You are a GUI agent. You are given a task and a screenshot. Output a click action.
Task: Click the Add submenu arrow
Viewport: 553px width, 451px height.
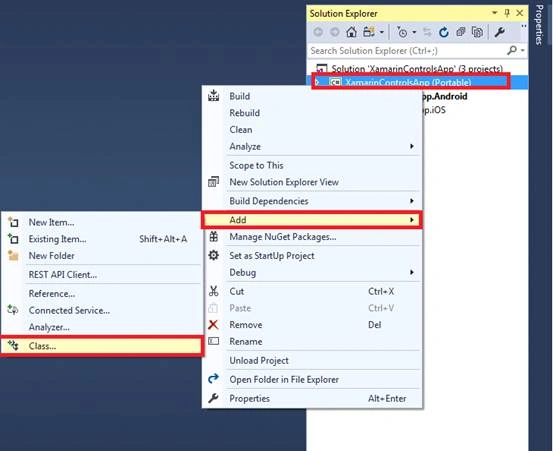click(x=412, y=220)
